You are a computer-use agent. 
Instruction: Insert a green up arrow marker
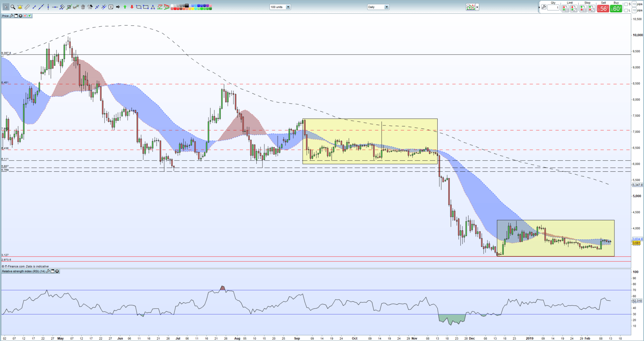(125, 7)
